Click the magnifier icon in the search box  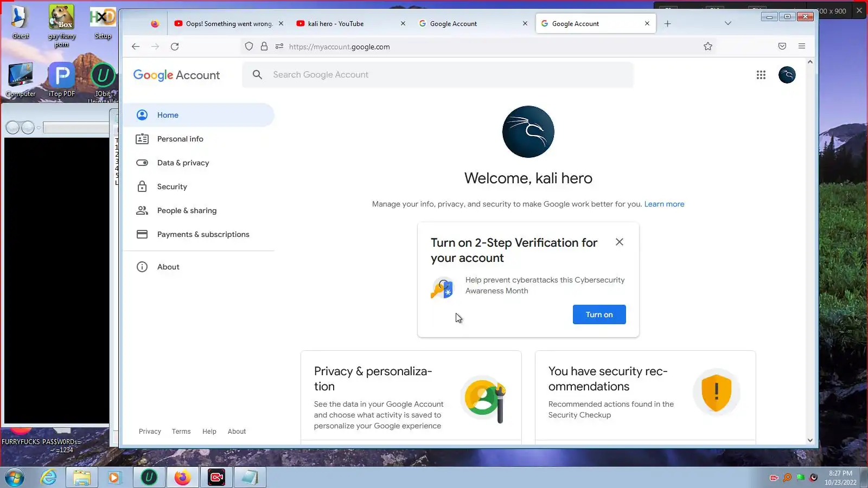[258, 75]
